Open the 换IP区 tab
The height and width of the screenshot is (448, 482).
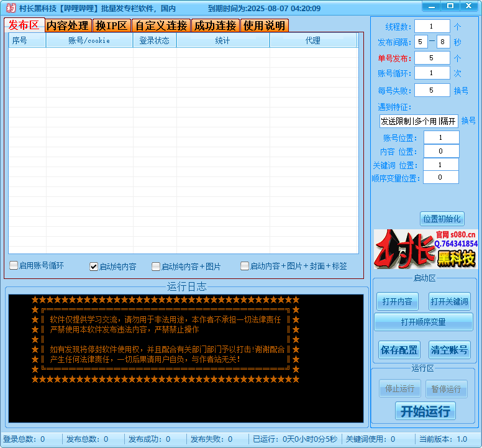tap(111, 25)
